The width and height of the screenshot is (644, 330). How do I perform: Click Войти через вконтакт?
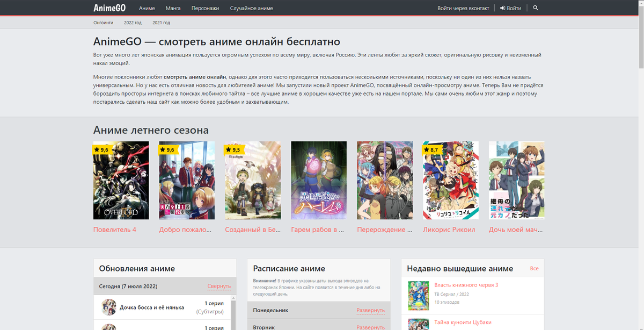click(463, 8)
